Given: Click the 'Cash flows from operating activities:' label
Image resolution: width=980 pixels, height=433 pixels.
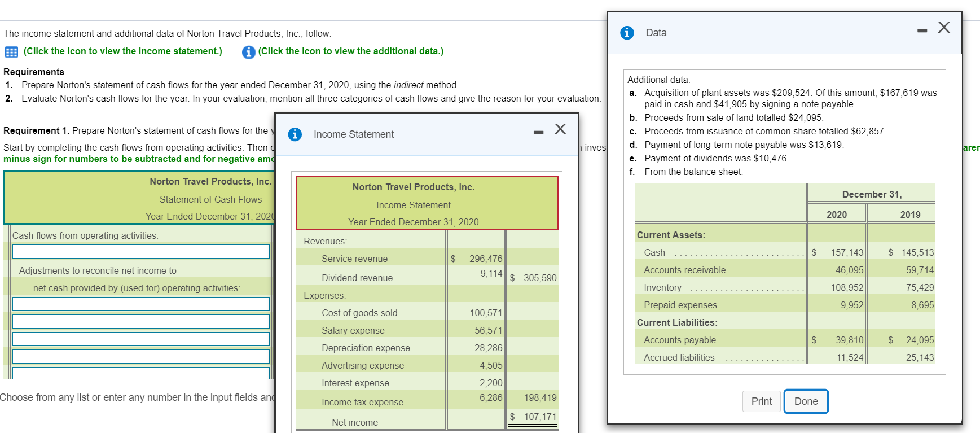Looking at the screenshot, I should coord(85,236).
